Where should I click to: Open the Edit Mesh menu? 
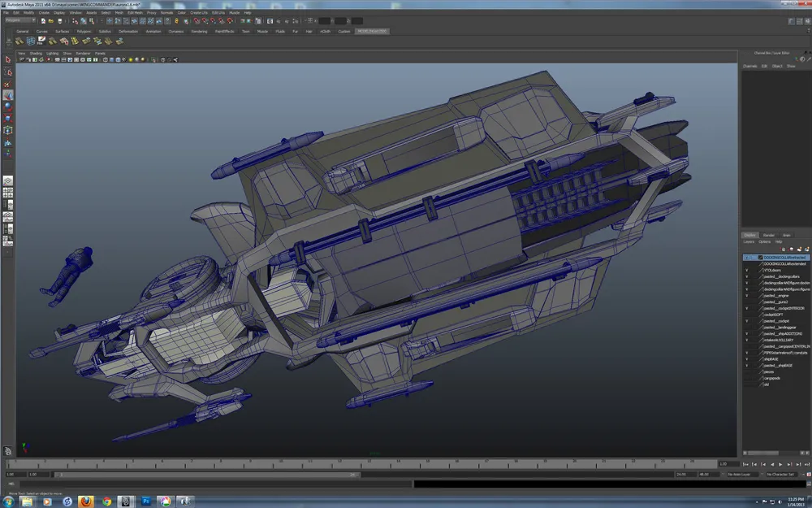tap(134, 13)
